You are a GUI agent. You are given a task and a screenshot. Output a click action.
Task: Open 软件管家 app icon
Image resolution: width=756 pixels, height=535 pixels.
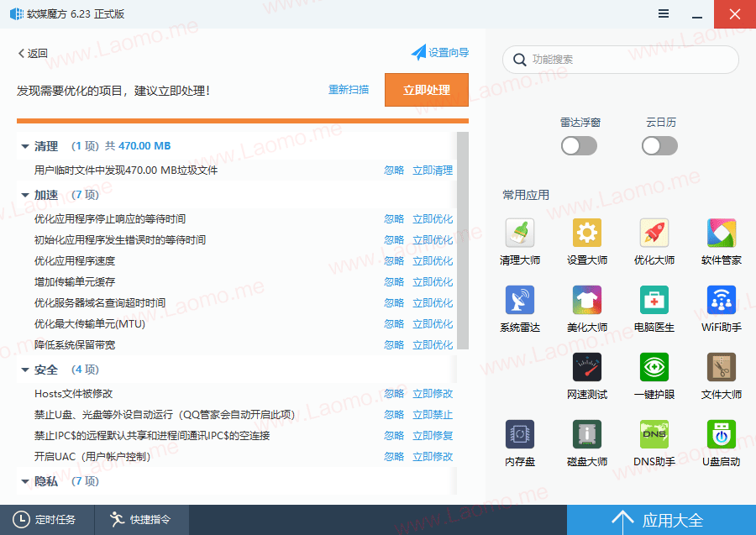[x=722, y=233]
